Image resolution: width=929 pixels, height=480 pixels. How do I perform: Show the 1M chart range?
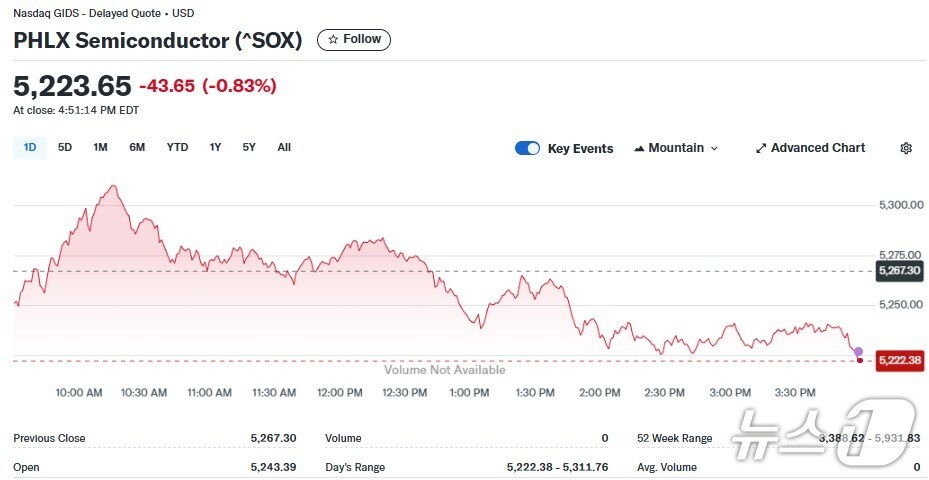[100, 147]
